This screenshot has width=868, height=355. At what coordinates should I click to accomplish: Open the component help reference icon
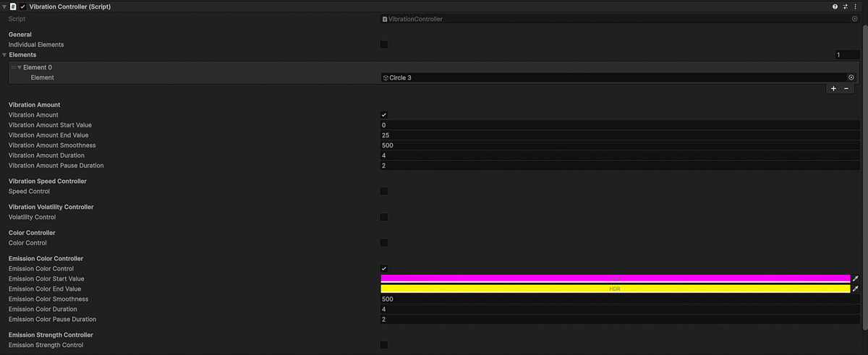point(835,7)
